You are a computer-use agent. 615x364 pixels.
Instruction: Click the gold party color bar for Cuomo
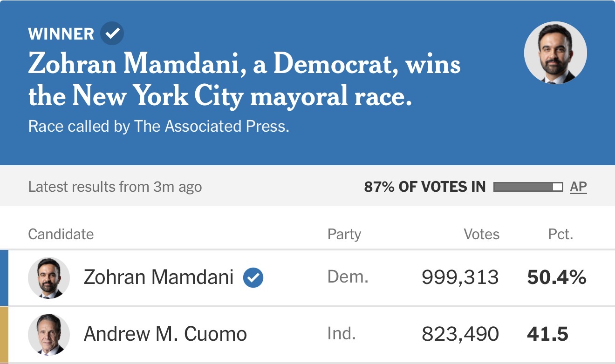tap(4, 334)
